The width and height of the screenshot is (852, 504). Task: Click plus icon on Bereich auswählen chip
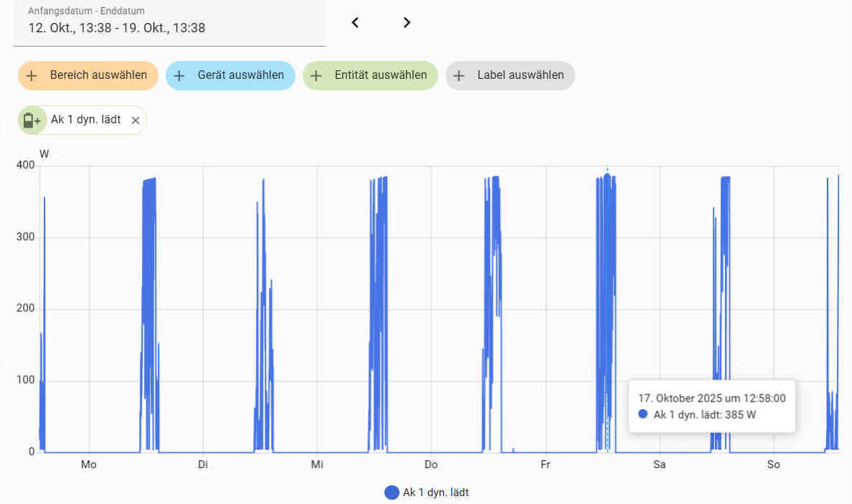tap(32, 75)
